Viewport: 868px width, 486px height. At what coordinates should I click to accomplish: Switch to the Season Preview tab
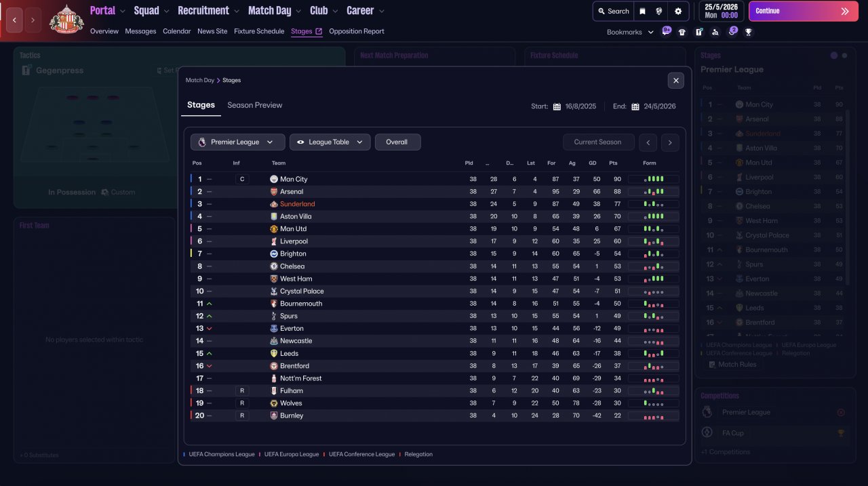[255, 105]
